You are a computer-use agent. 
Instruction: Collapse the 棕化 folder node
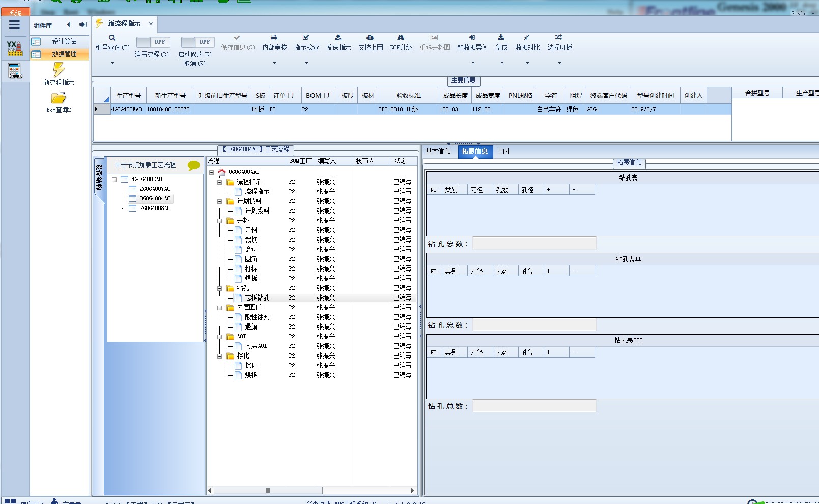(220, 356)
